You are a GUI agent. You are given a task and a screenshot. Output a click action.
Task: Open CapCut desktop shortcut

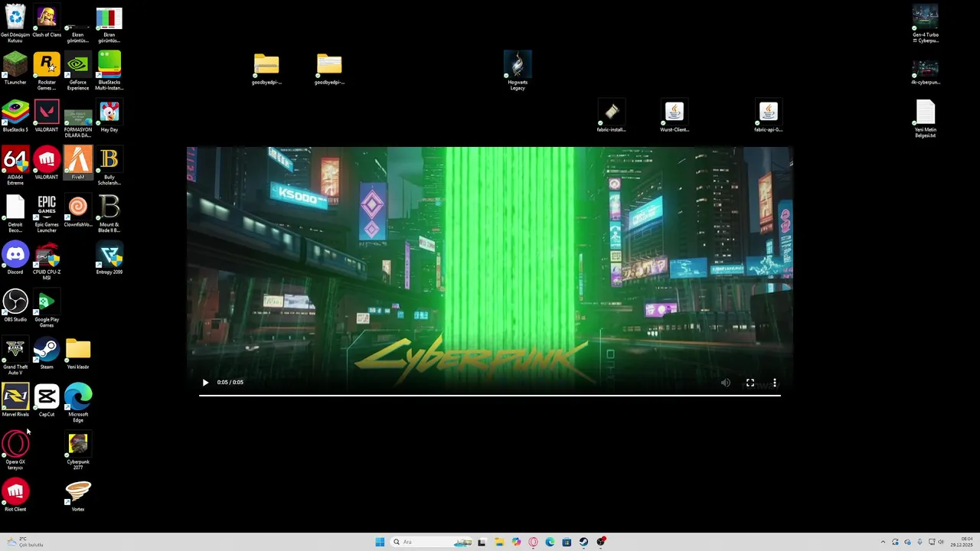47,400
